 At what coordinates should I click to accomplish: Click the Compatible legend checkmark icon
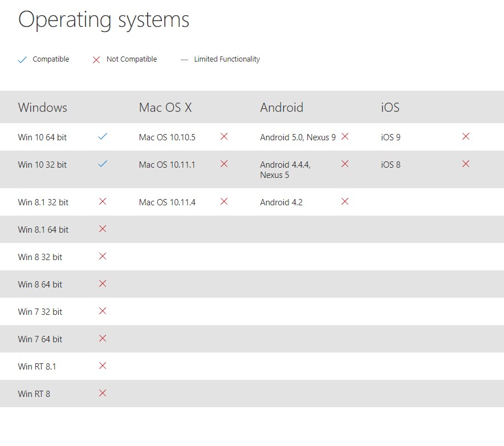tap(22, 60)
